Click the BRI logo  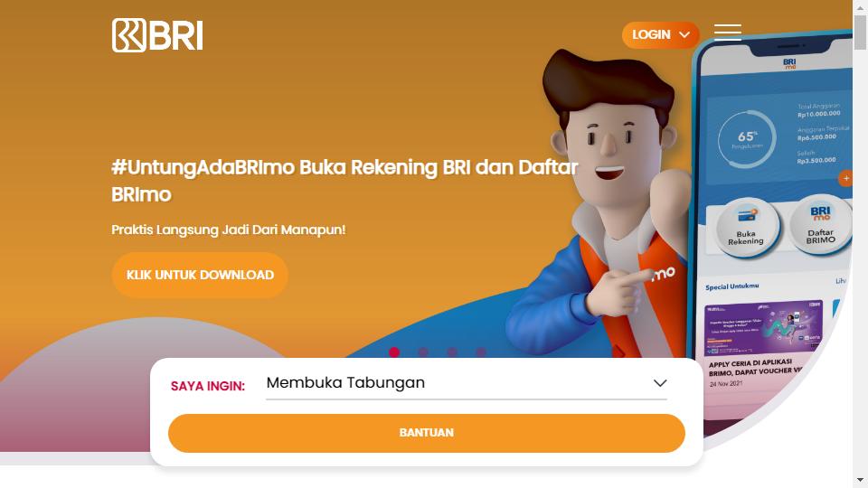[x=157, y=35]
